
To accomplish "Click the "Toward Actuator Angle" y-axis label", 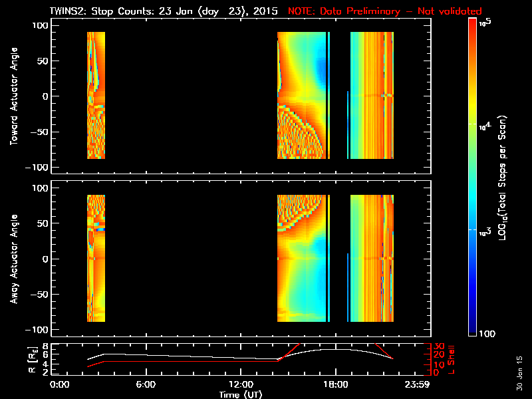I will click(14, 96).
